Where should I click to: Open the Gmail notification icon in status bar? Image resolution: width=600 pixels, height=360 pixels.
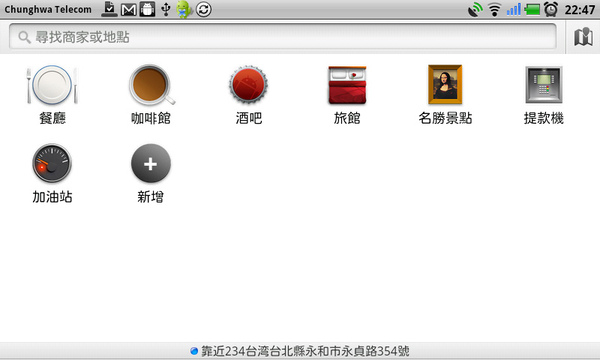pyautogui.click(x=128, y=10)
